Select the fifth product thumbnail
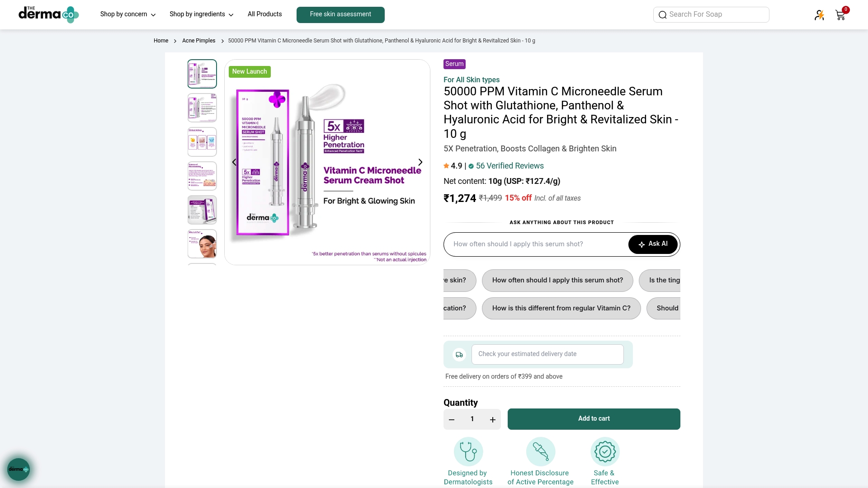 [x=202, y=210]
